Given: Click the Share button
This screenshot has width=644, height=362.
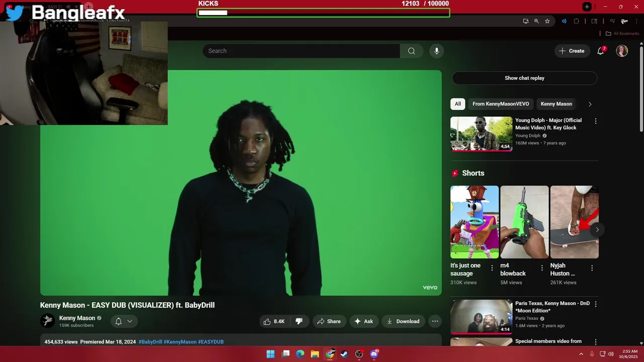Looking at the screenshot, I should [x=329, y=321].
